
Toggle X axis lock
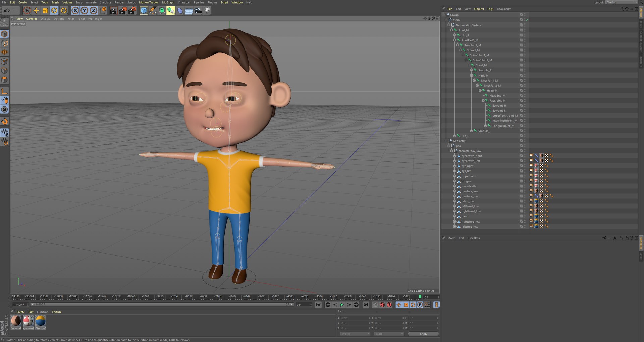(75, 11)
